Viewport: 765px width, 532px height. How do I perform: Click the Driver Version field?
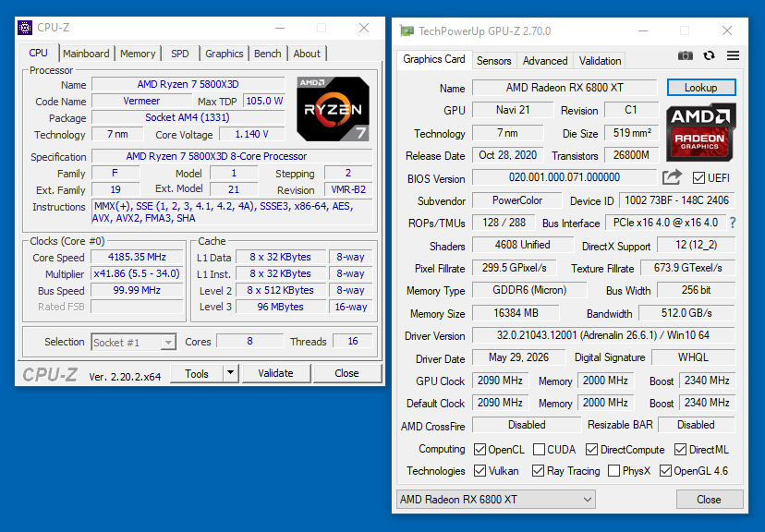click(603, 335)
